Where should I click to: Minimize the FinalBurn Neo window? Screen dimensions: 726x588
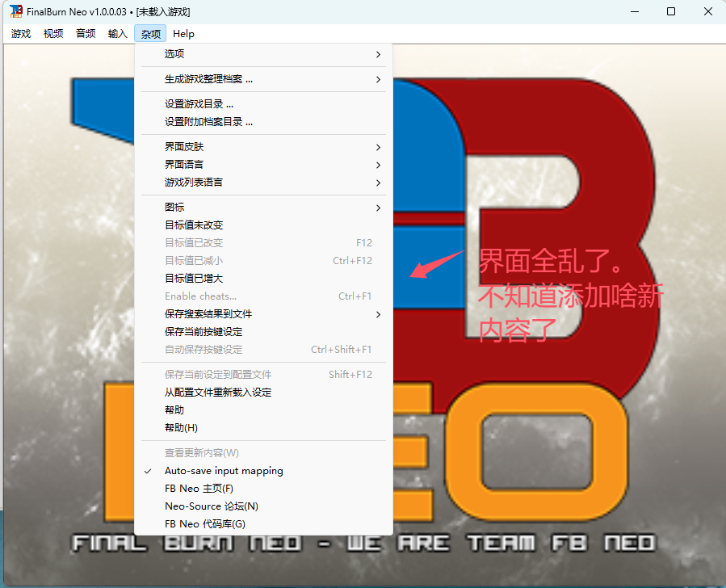[x=635, y=11]
